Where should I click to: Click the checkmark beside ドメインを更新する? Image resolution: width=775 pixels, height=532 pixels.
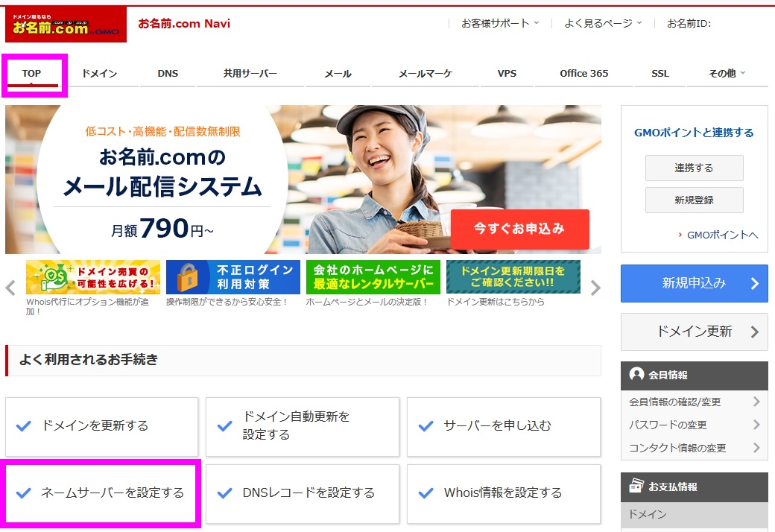point(24,425)
